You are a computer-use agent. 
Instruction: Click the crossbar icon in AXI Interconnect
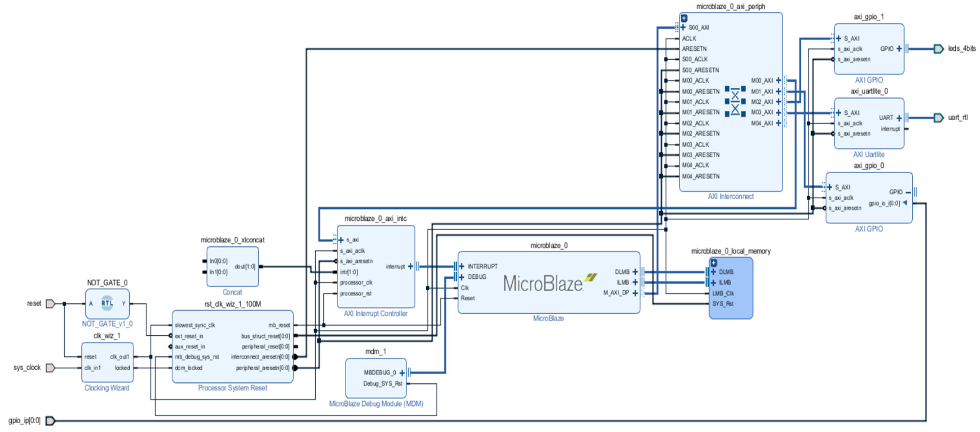[735, 102]
